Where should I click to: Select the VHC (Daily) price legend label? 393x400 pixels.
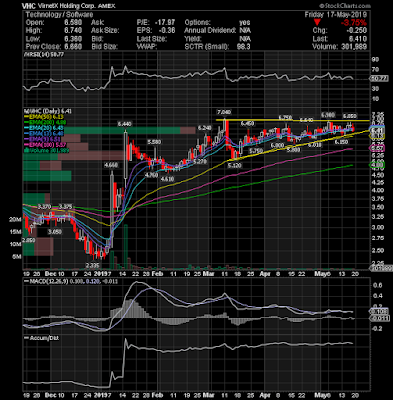click(x=47, y=111)
